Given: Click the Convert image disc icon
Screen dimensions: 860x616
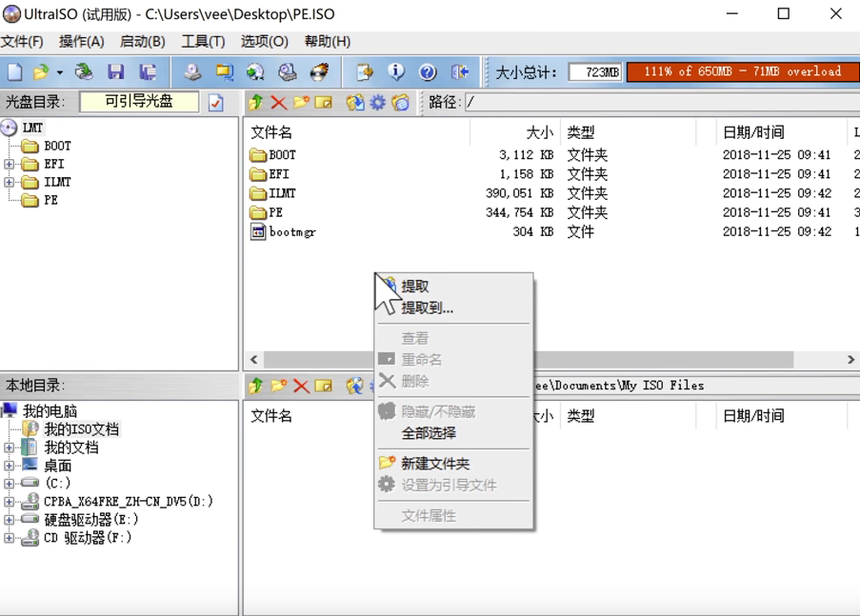Looking at the screenshot, I should pyautogui.click(x=255, y=71).
